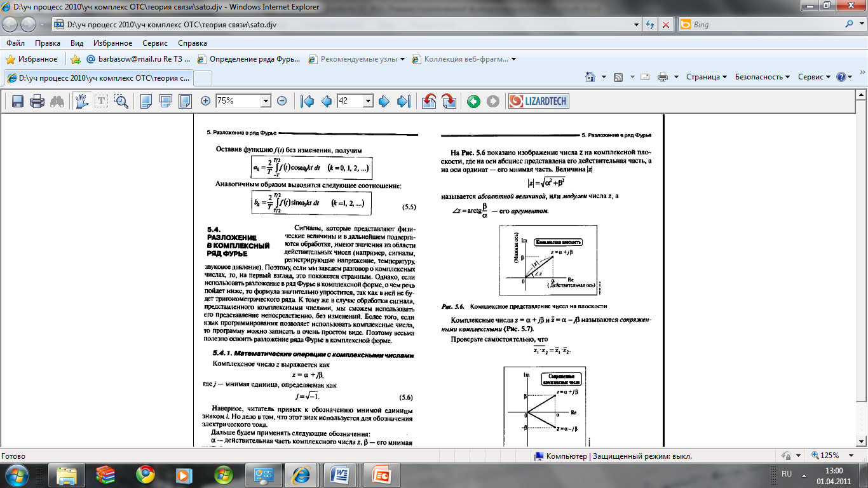
Task: Click the RSS feeds icon
Action: click(x=618, y=77)
